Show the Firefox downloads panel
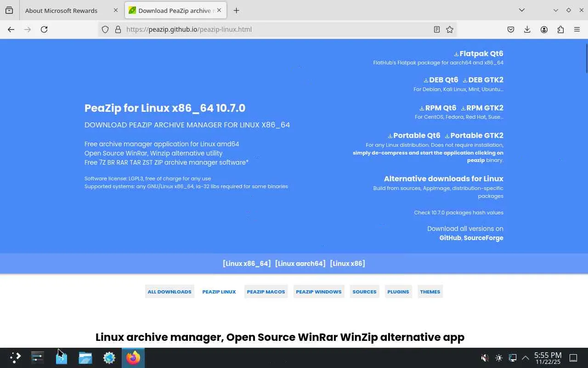The height and width of the screenshot is (368, 588). [527, 29]
